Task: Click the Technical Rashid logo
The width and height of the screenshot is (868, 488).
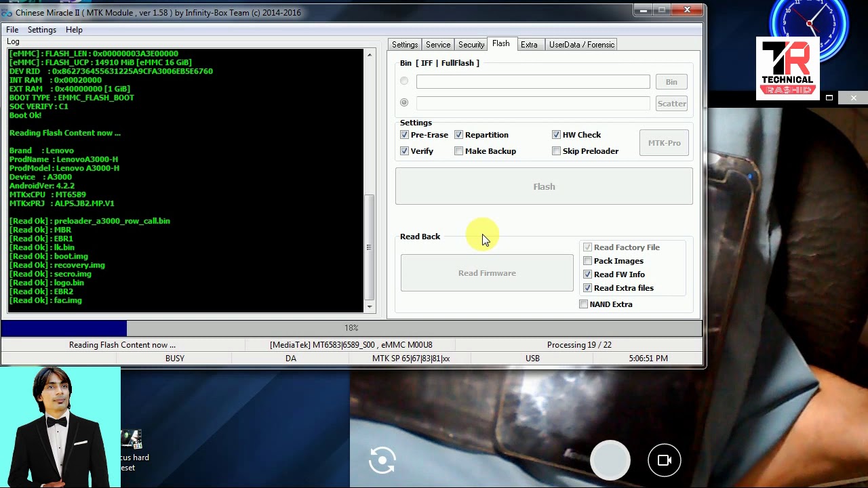Action: (788, 68)
